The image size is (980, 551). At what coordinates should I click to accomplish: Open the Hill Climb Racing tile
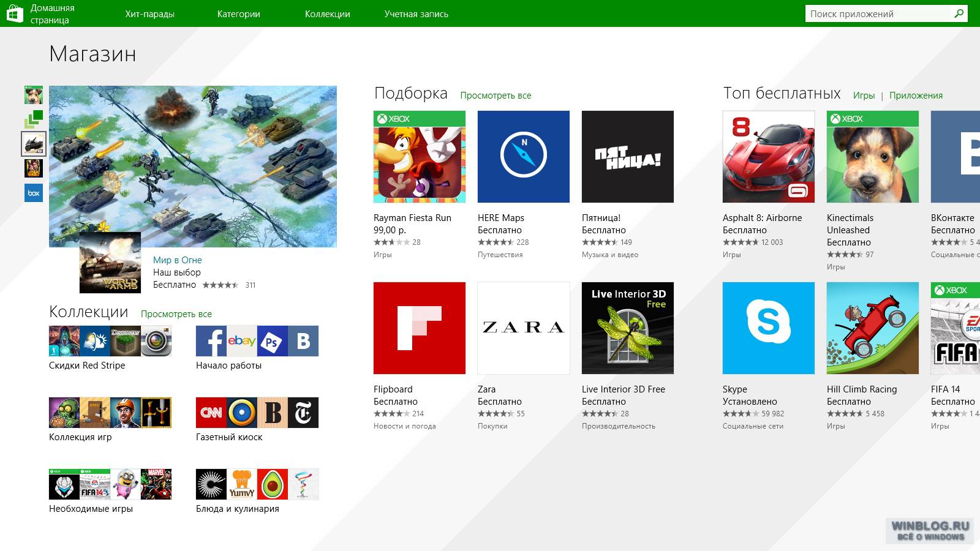pyautogui.click(x=873, y=328)
